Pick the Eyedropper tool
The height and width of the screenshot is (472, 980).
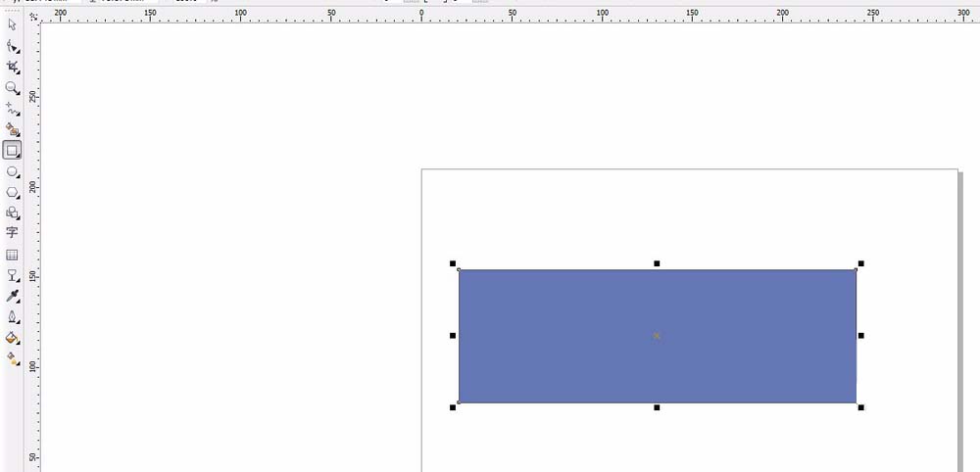coord(12,296)
